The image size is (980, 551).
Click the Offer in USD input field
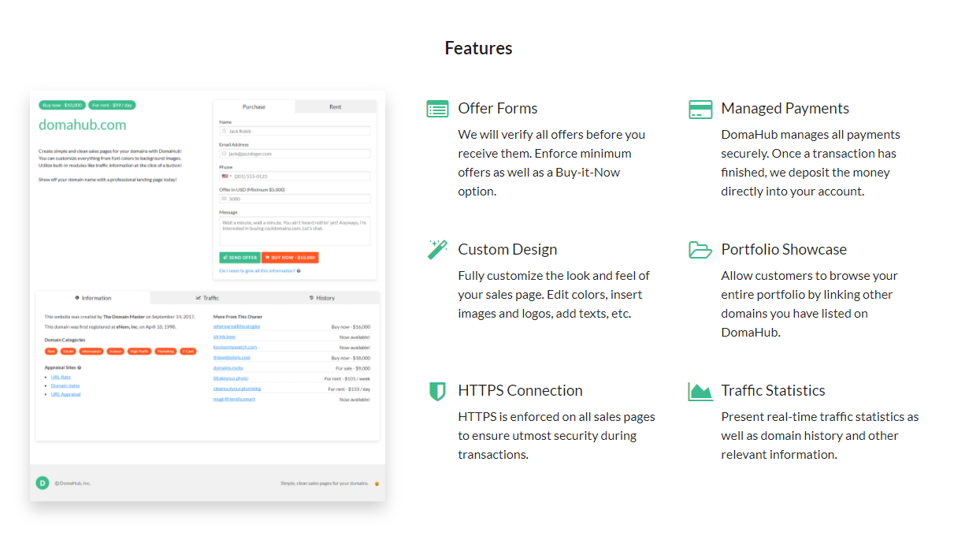pos(295,199)
